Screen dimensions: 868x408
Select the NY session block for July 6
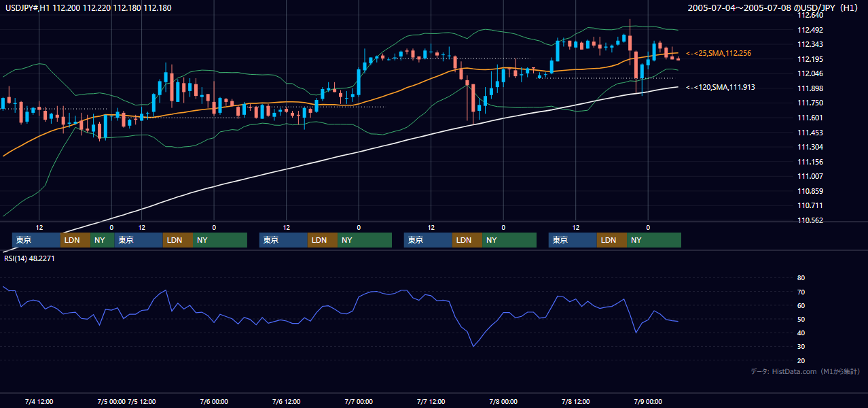(365, 240)
